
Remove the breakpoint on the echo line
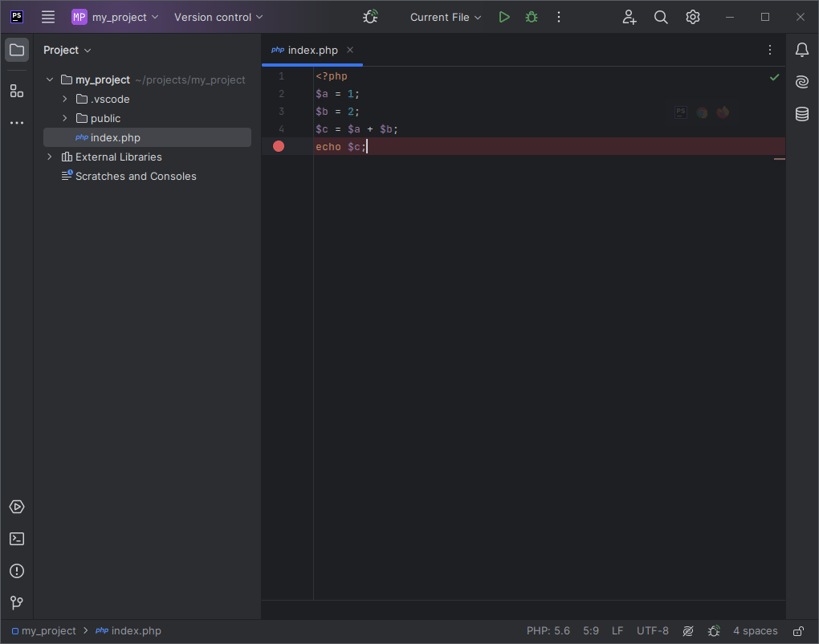279,146
